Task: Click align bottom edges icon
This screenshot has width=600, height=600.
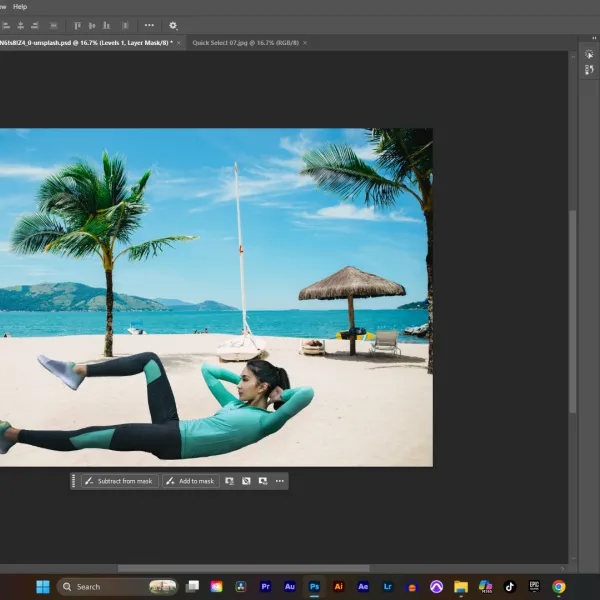Action: pyautogui.click(x=106, y=26)
